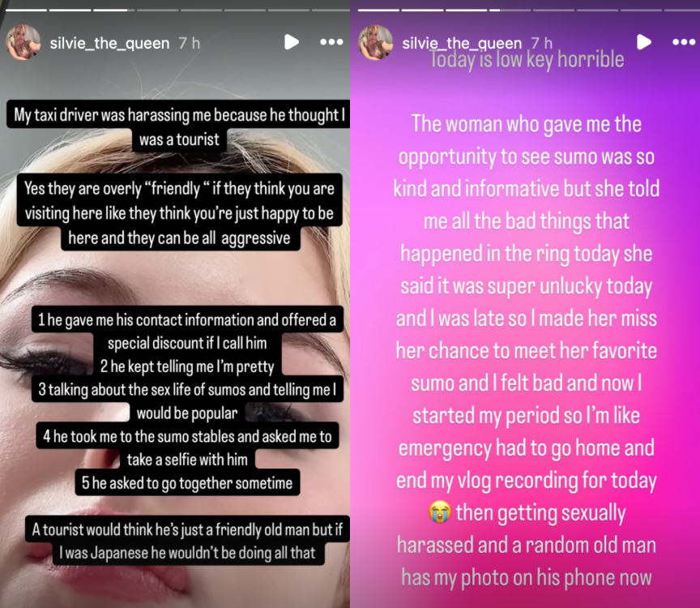This screenshot has height=608, width=700.
Task: Open the three-dot menu on the pink story
Action: point(684,42)
